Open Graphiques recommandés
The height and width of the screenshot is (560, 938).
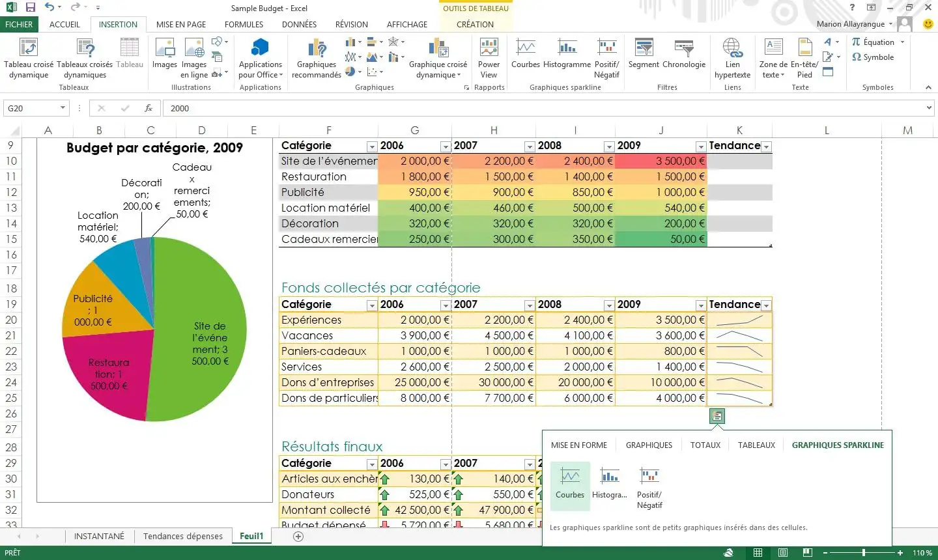point(317,58)
